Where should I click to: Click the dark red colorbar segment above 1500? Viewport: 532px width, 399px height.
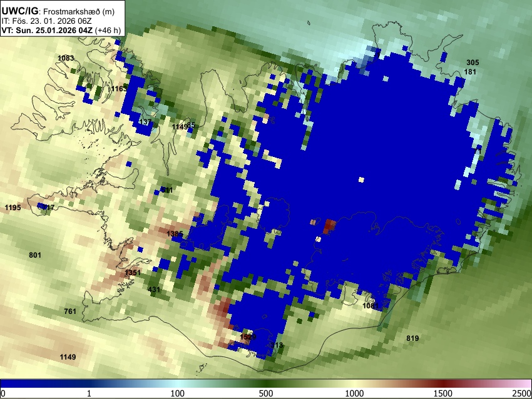point(443,383)
